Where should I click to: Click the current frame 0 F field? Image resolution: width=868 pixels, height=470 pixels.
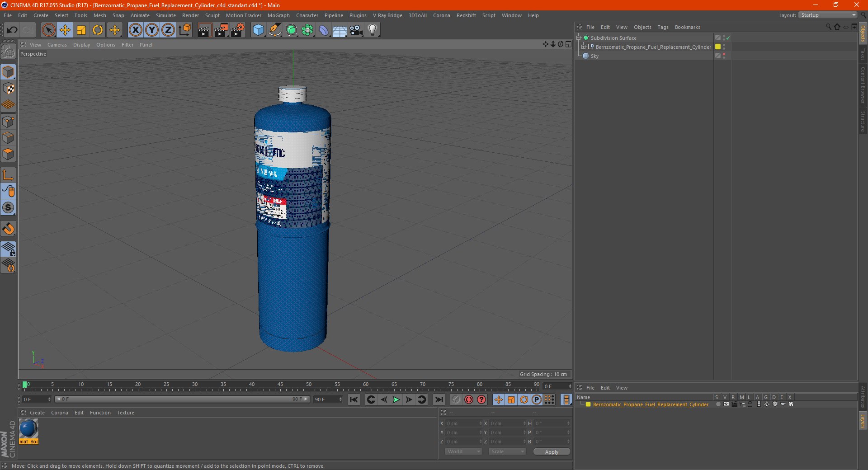tap(37, 399)
